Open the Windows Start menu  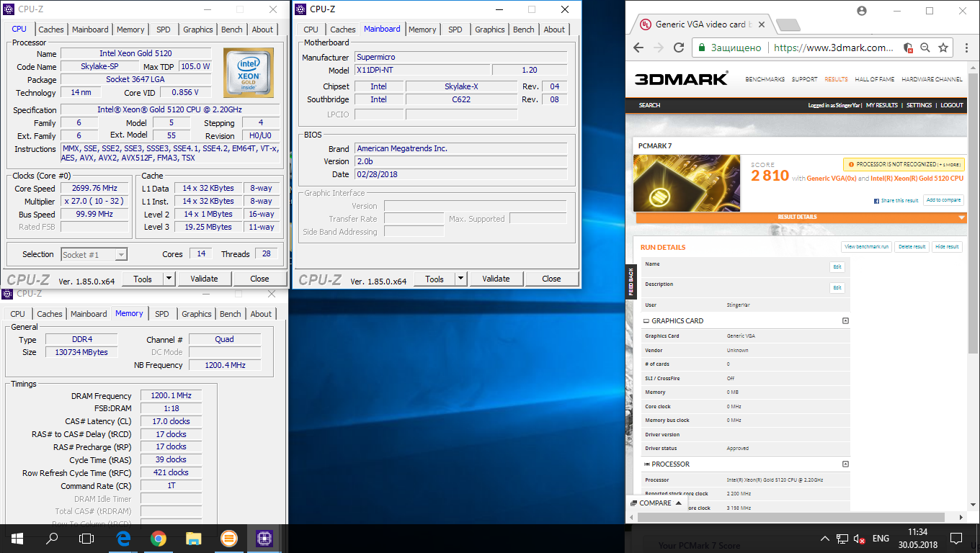(x=17, y=538)
